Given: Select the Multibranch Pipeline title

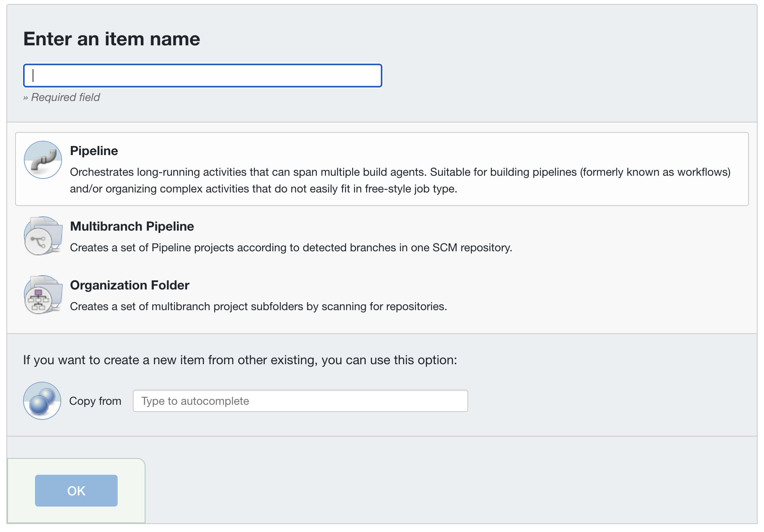Looking at the screenshot, I should (x=132, y=226).
